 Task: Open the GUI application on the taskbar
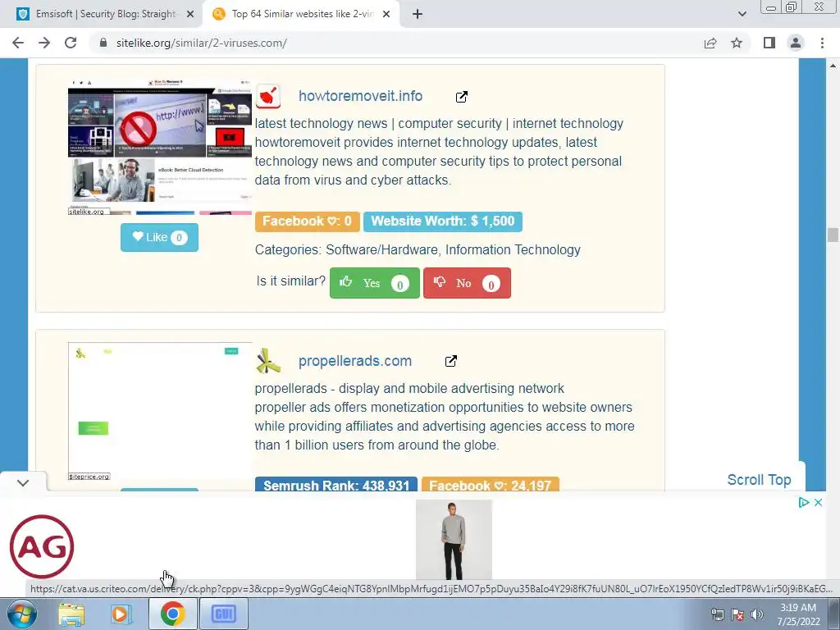click(223, 614)
